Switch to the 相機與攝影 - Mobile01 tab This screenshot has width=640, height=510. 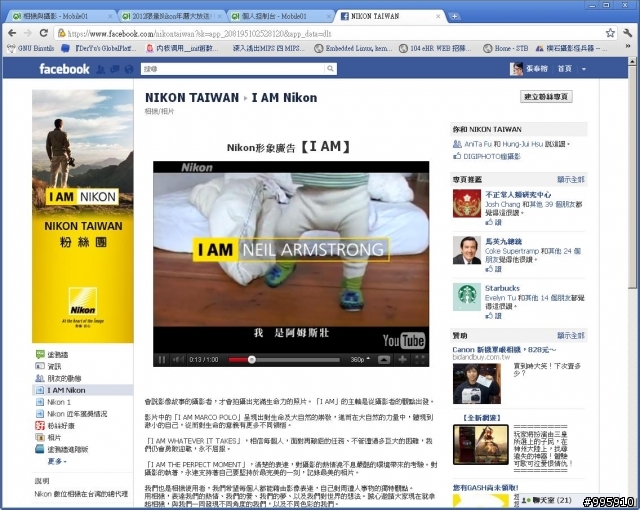tap(62, 16)
